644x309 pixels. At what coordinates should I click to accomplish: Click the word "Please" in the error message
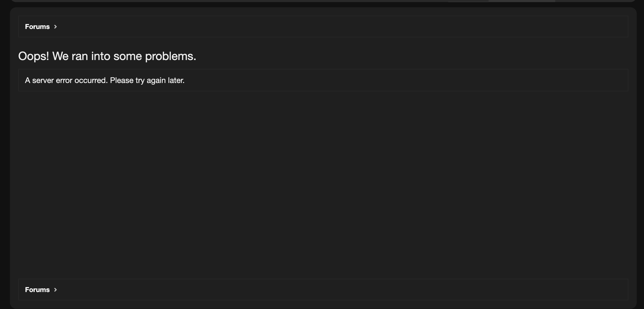(122, 80)
